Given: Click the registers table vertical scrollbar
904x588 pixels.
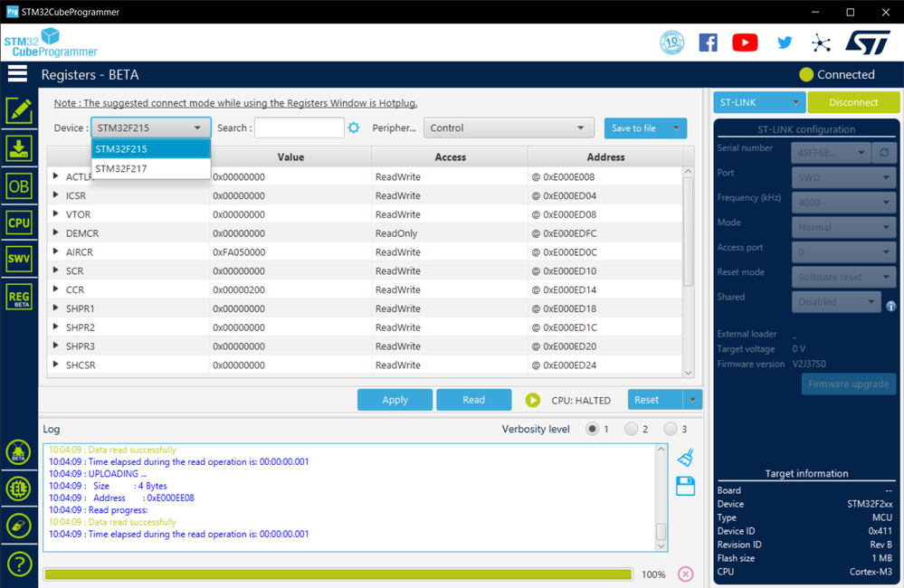Looking at the screenshot, I should [x=688, y=232].
